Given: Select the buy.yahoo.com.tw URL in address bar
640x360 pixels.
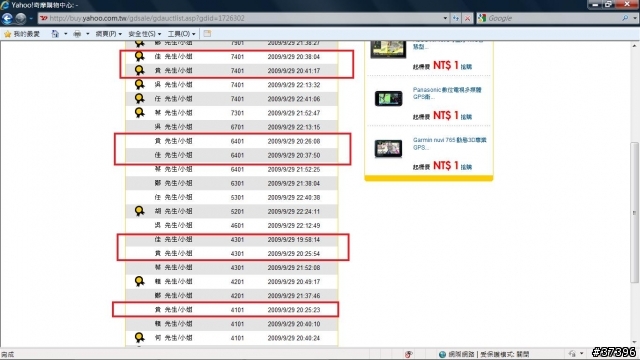Looking at the screenshot, I should coord(147,18).
